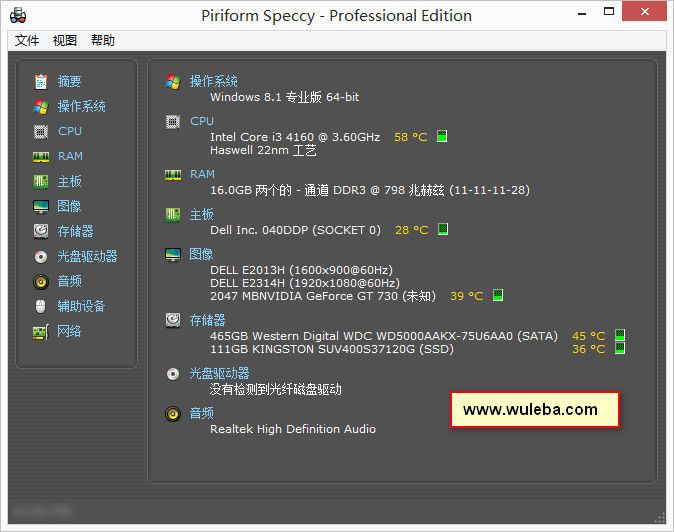The height and width of the screenshot is (532, 674).
Task: Select 摘要 in the sidebar
Action: click(x=69, y=82)
